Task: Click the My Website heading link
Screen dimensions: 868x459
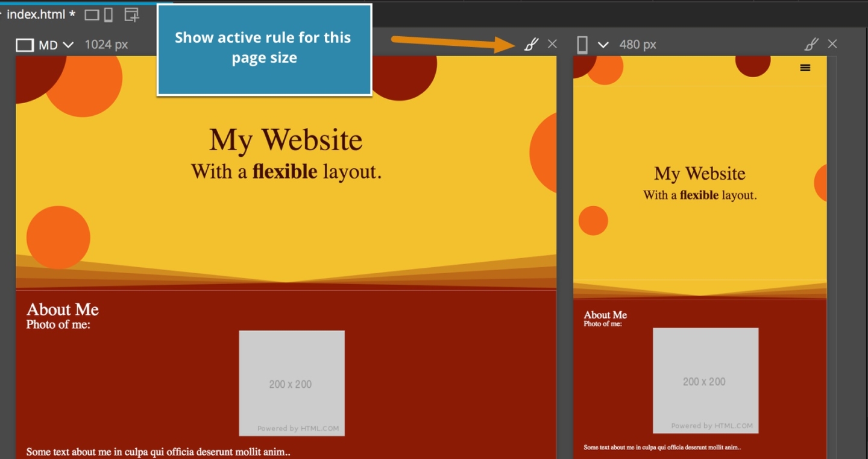Action: (x=285, y=139)
